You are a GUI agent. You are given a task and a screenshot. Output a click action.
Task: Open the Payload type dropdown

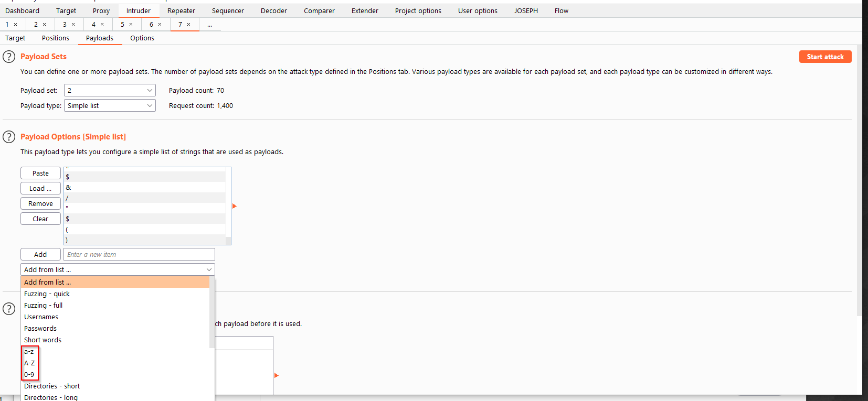(110, 105)
